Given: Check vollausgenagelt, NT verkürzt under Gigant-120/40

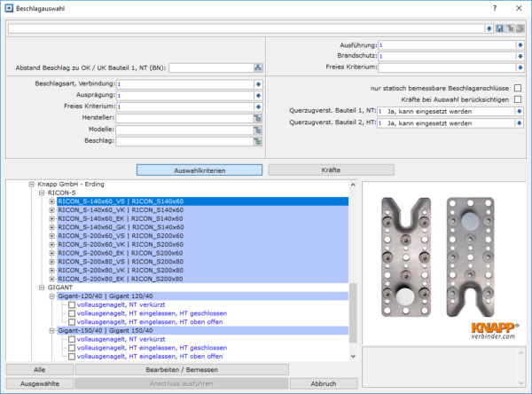Looking at the screenshot, I should click(72, 305).
